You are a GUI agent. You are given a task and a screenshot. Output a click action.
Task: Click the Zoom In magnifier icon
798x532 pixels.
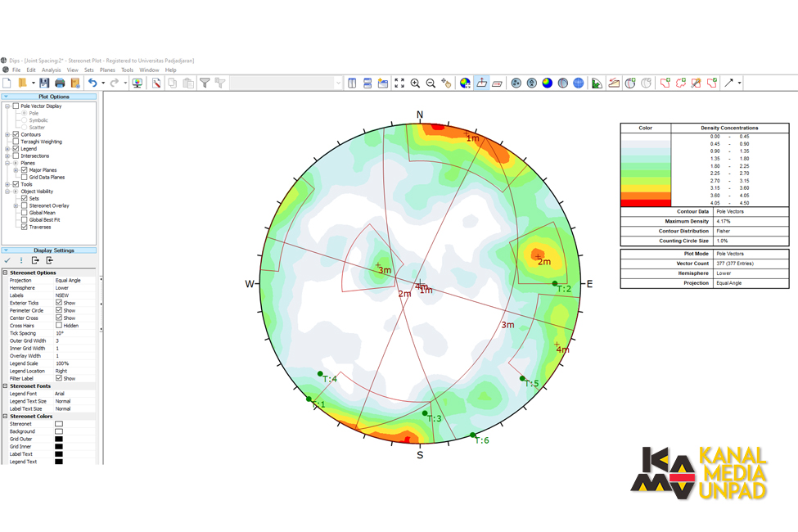pos(415,83)
